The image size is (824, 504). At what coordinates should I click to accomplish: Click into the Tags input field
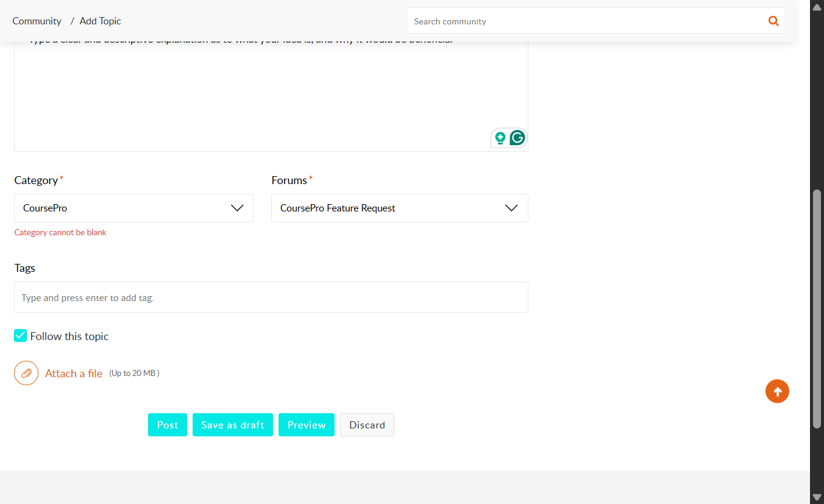pos(271,297)
